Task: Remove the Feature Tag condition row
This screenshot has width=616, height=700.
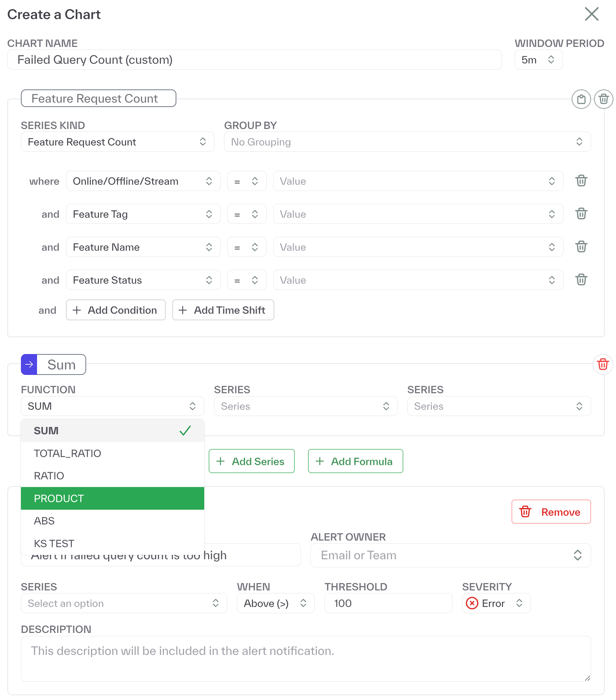Action: 581,214
